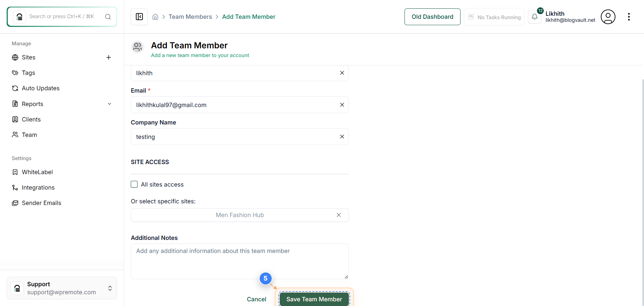Screen dimensions: 644x306
Task: Open Team Members breadcrumb link
Action: point(190,16)
